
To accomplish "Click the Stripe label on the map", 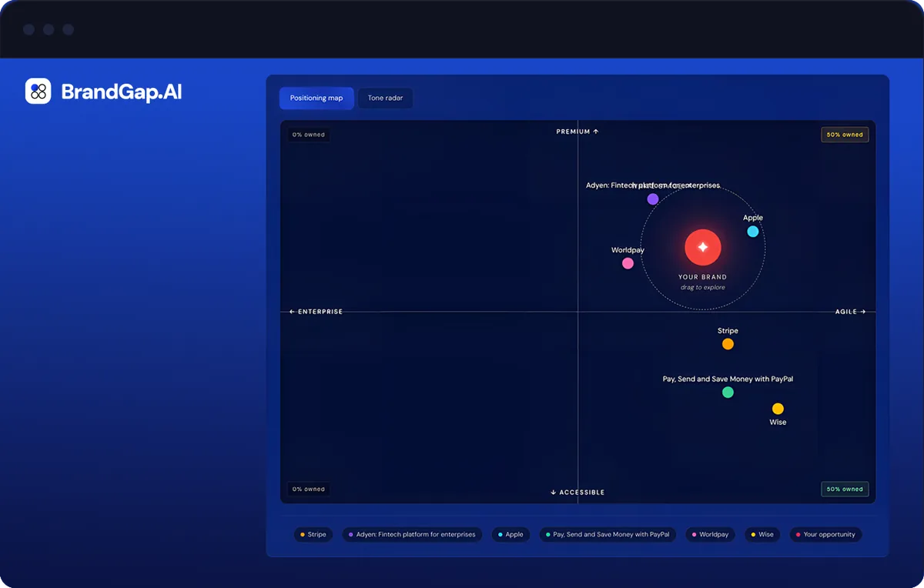I will (x=728, y=331).
